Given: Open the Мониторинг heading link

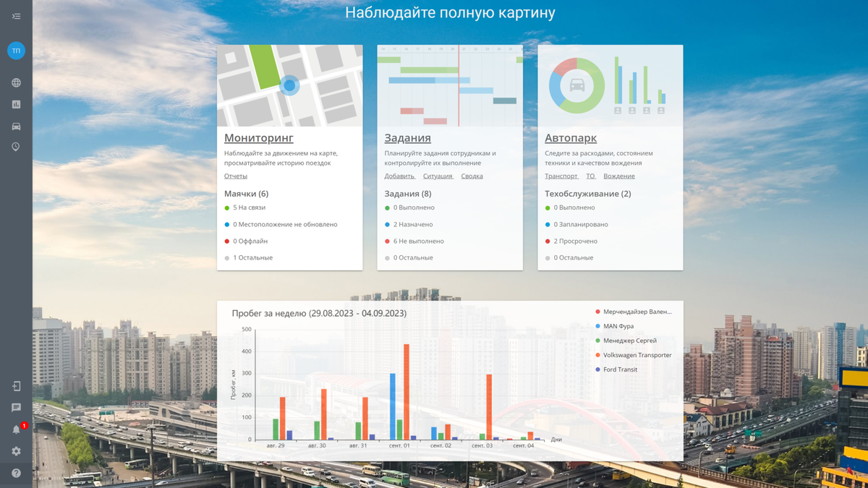Looking at the screenshot, I should (x=259, y=138).
